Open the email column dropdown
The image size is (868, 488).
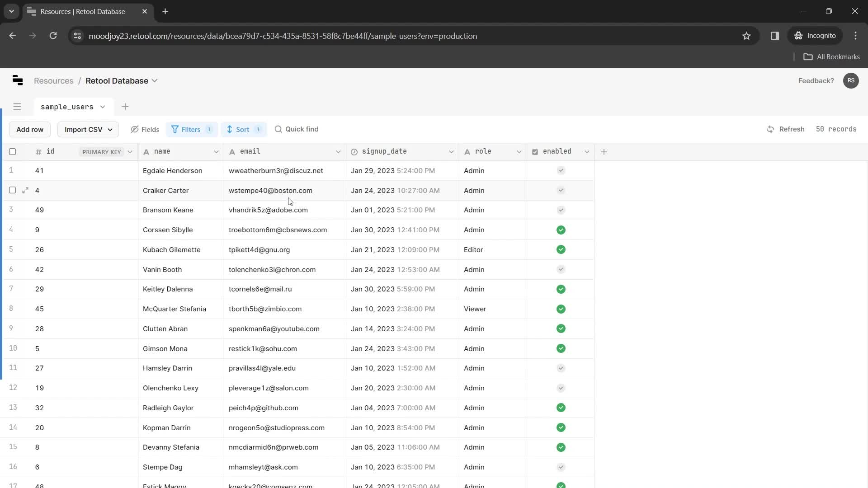click(338, 152)
